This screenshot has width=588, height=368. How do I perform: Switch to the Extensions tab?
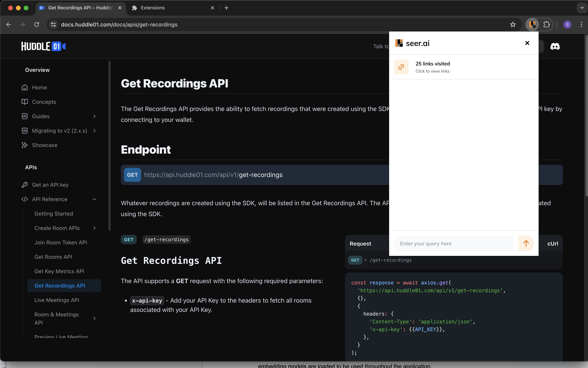point(172,8)
